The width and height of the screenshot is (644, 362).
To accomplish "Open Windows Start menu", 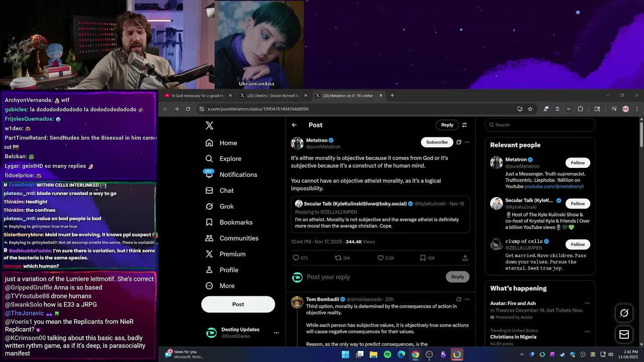I will click(x=345, y=354).
